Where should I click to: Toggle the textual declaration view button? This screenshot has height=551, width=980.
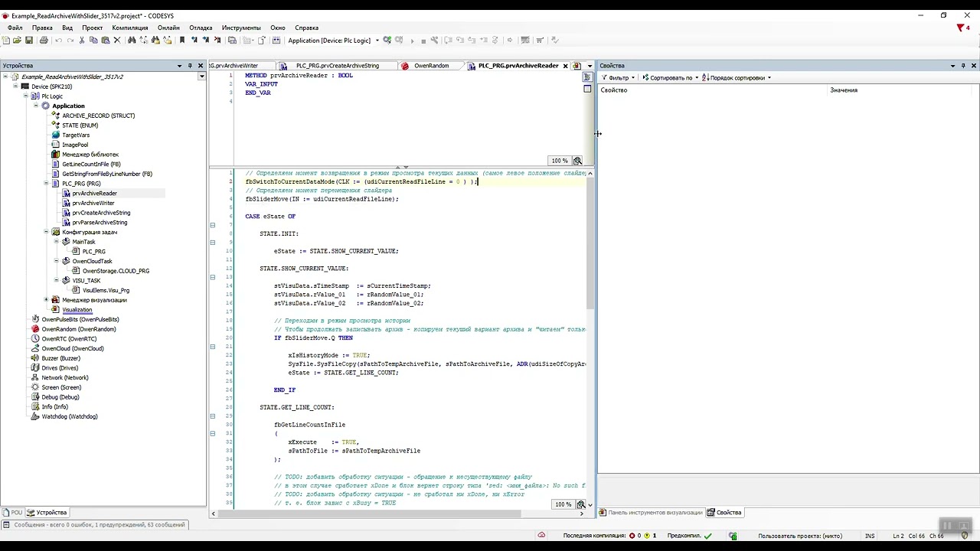[587, 77]
